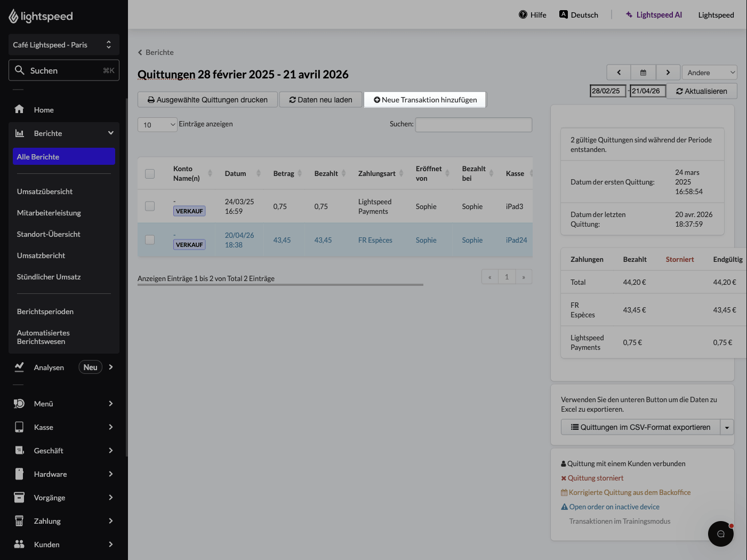747x560 pixels.
Task: Open Standort-Übersicht report
Action: coord(49,234)
